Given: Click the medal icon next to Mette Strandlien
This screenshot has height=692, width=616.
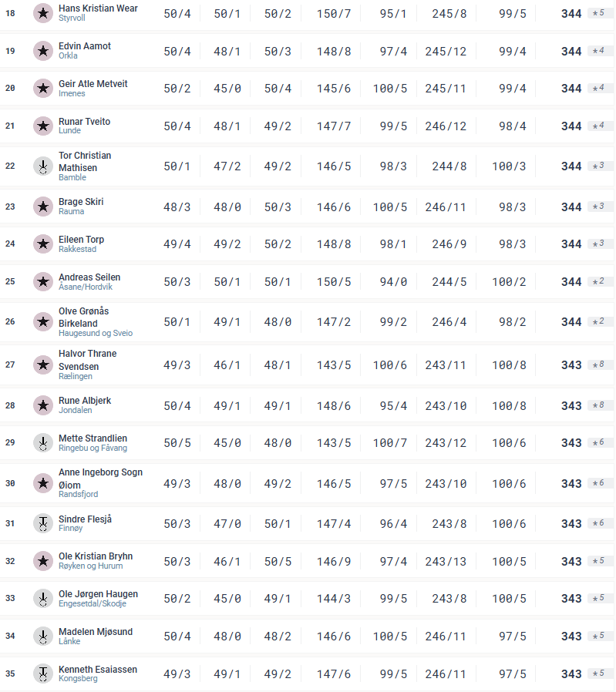Looking at the screenshot, I should click(x=43, y=443).
